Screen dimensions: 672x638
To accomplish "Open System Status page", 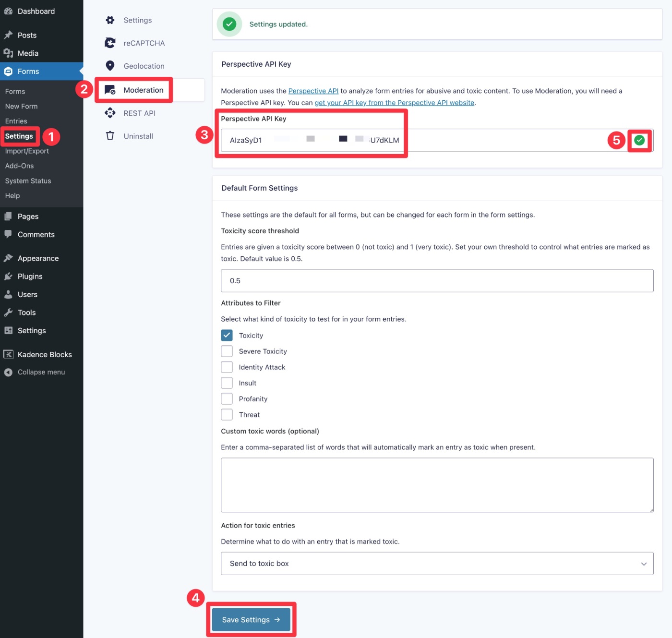I will pyautogui.click(x=28, y=181).
